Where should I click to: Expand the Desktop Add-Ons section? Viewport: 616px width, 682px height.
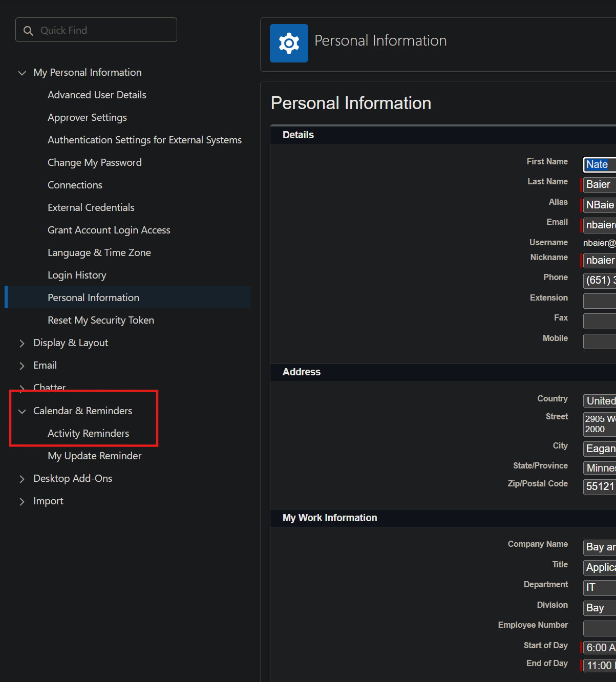pyautogui.click(x=22, y=479)
